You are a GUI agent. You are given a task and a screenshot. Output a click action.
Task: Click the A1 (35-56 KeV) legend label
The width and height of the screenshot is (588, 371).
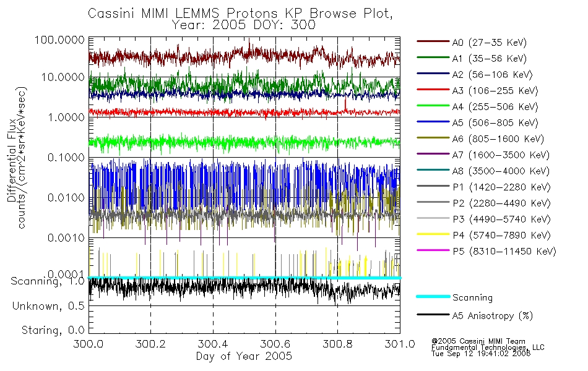pos(490,59)
